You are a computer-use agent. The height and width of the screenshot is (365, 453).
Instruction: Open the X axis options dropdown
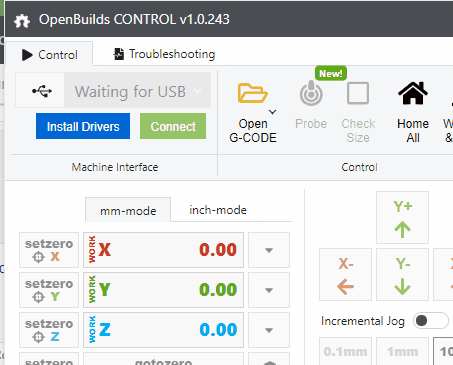[269, 250]
